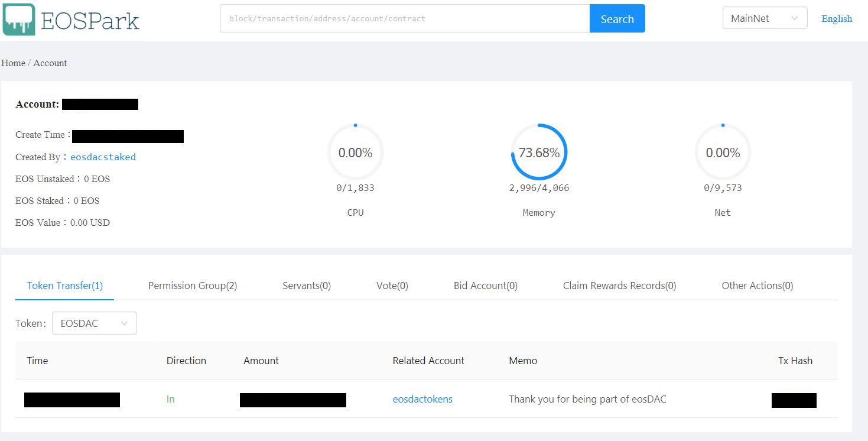Switch to Permission Group(2) tab
This screenshot has width=868, height=441.
[x=193, y=286]
